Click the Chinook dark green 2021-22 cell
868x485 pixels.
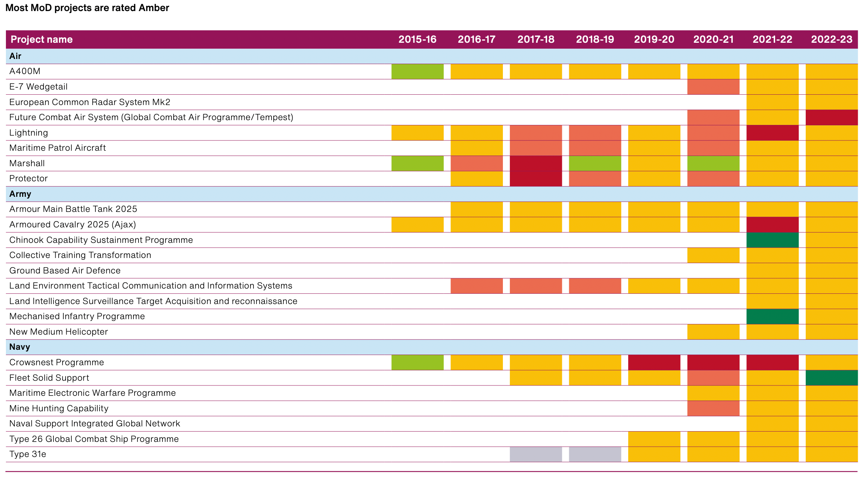pyautogui.click(x=772, y=240)
